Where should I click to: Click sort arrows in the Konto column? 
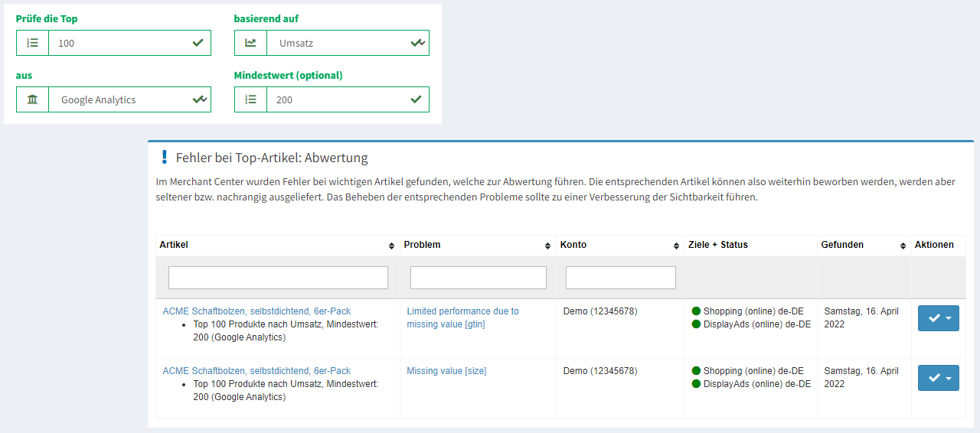click(676, 246)
